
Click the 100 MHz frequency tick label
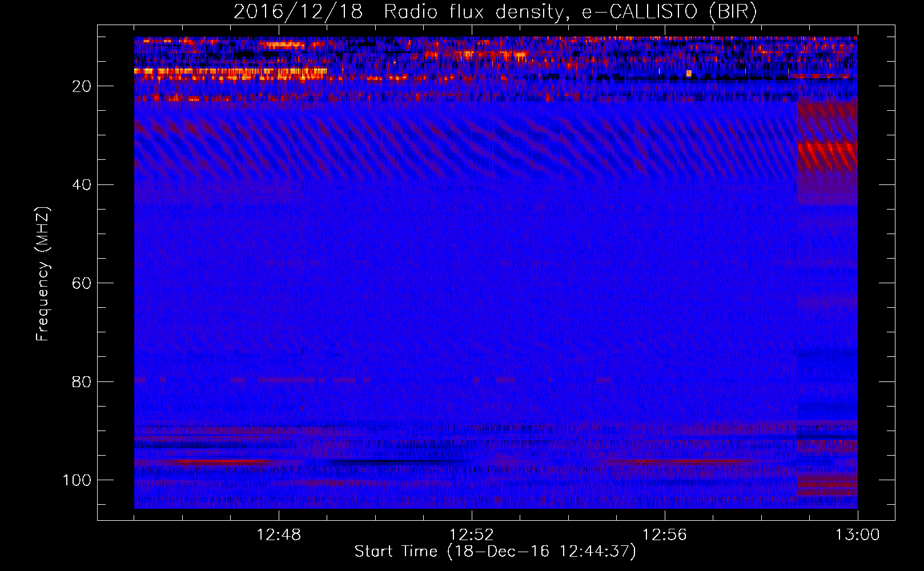[x=77, y=480]
